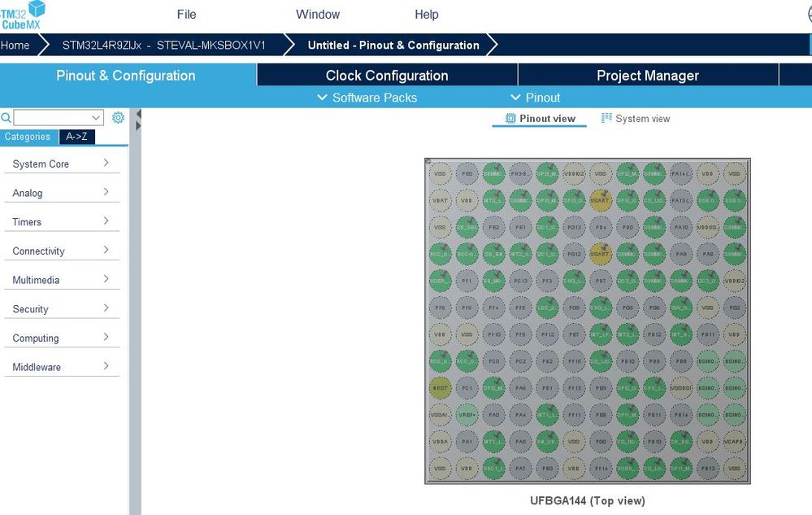Expand the Middleware category
This screenshot has height=515, width=812.
(61, 367)
